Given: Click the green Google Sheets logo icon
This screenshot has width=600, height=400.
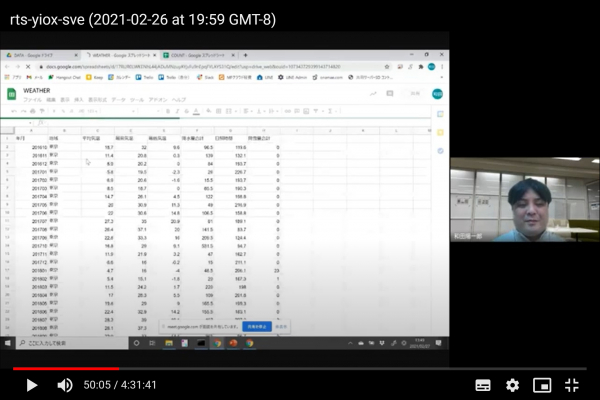Looking at the screenshot, I should click(12, 94).
